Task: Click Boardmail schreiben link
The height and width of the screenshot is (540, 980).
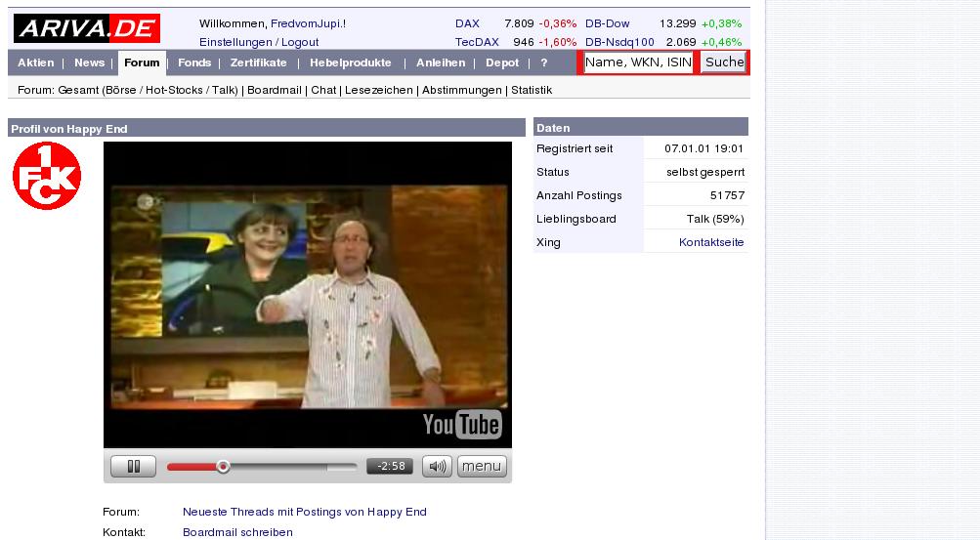Action: point(237,532)
